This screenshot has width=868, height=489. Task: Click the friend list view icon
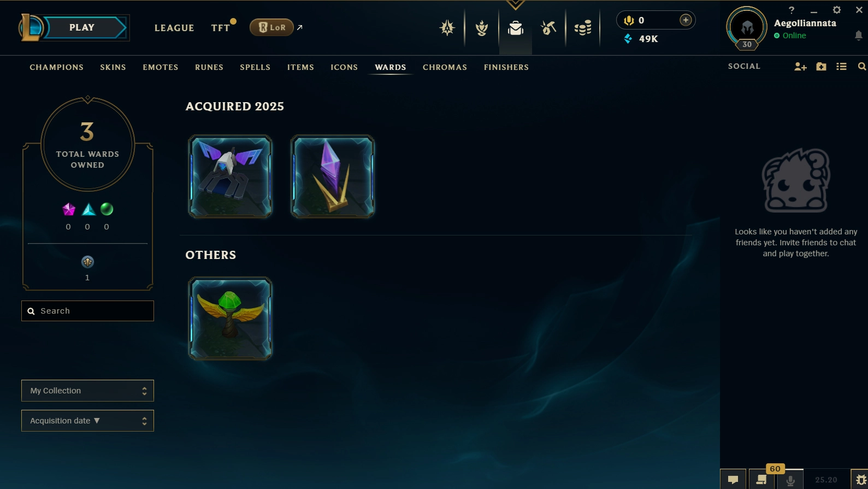click(841, 67)
